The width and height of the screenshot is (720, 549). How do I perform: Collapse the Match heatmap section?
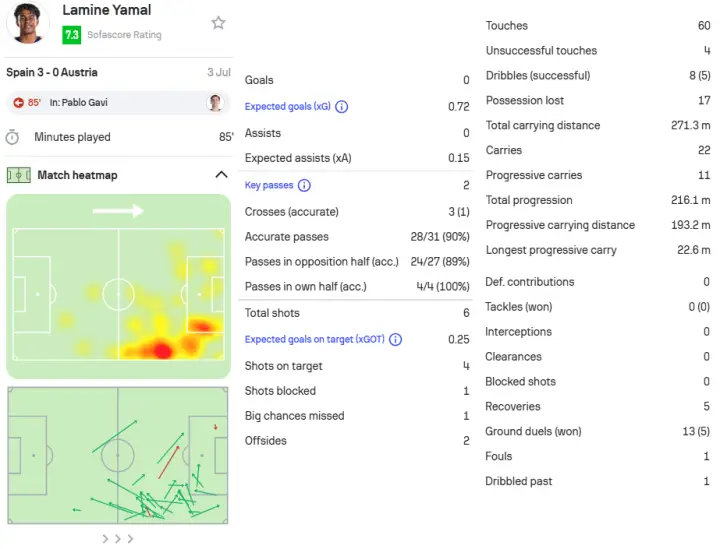pyautogui.click(x=221, y=175)
